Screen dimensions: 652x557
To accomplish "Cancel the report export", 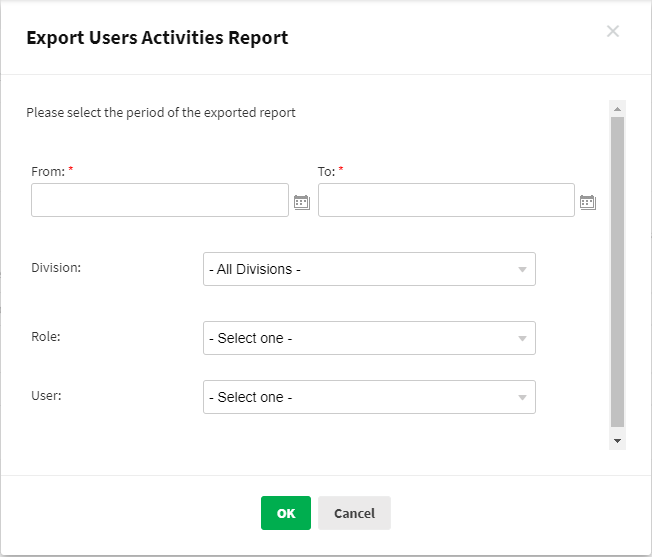I will click(x=354, y=513).
